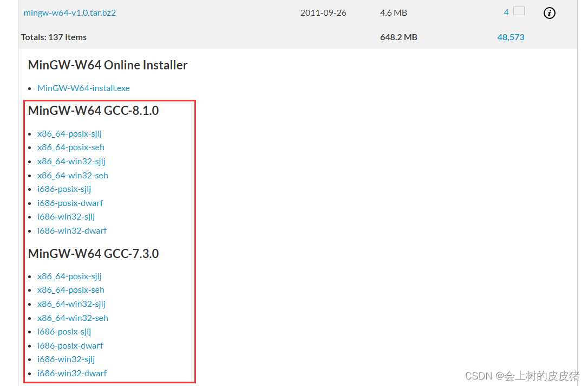Open GCC-7.3.0 i686-win32-sjlj link
Screen dimensions: 588x386
coord(66,360)
